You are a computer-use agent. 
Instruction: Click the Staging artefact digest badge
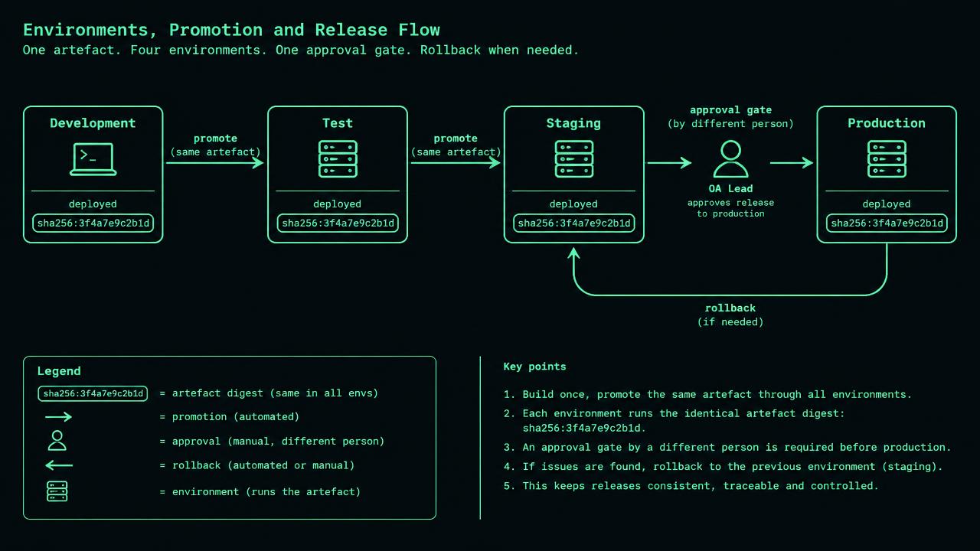pyautogui.click(x=573, y=223)
